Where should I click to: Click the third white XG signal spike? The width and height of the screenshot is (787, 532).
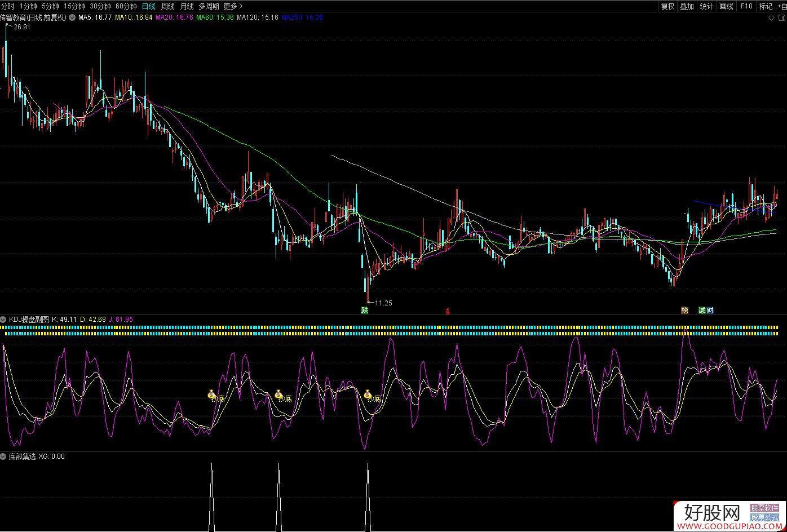pos(368,498)
